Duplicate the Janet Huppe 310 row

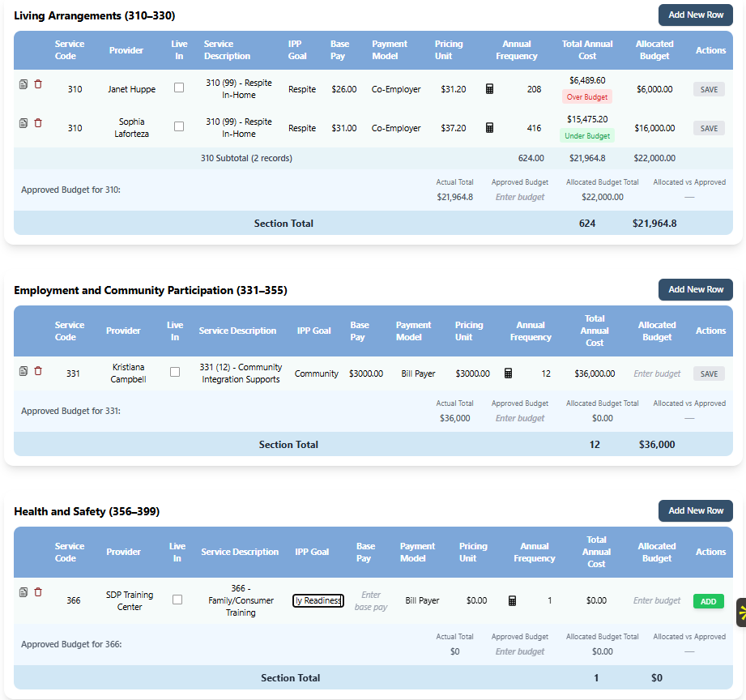click(23, 83)
